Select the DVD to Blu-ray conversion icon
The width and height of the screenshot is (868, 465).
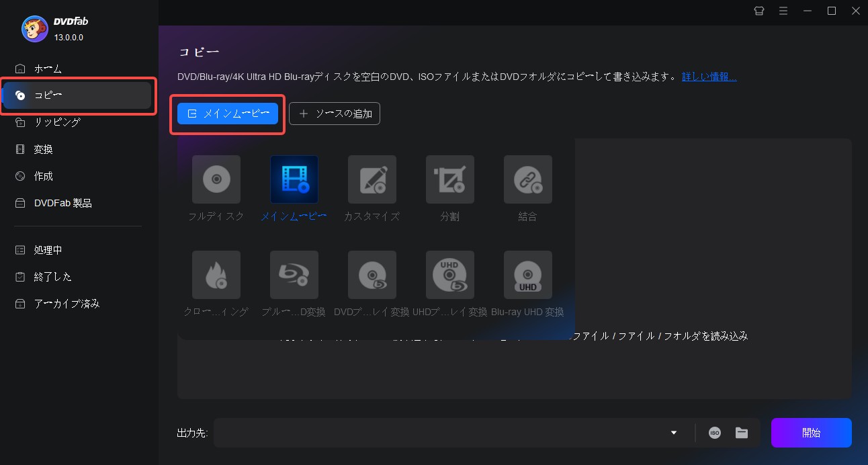pyautogui.click(x=372, y=275)
